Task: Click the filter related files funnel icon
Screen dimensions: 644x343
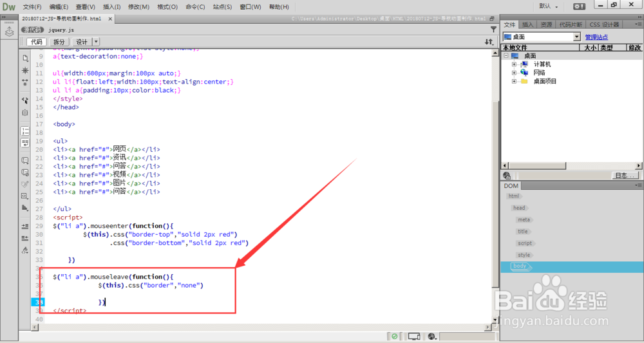Action: coord(493,30)
